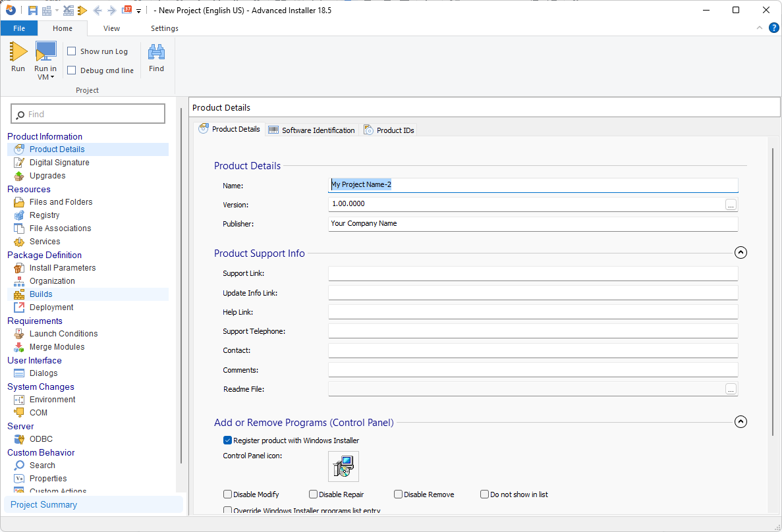Enable the Show run Log checkbox
The width and height of the screenshot is (782, 532).
pos(72,51)
